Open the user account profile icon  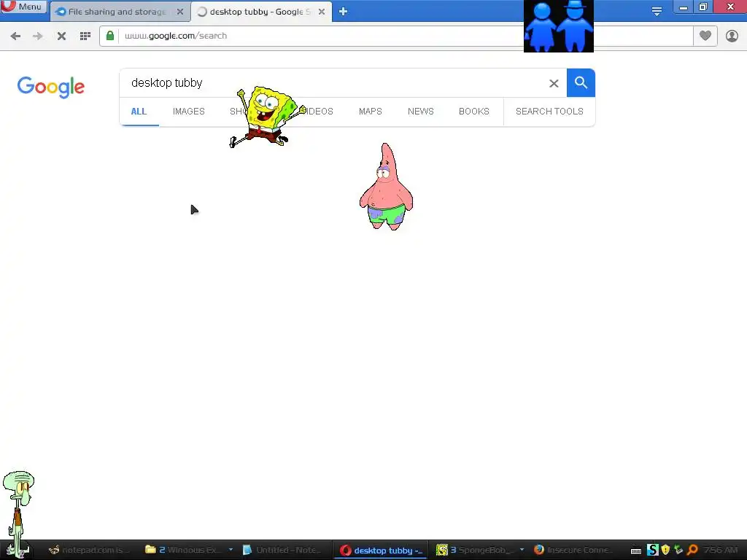(x=732, y=36)
